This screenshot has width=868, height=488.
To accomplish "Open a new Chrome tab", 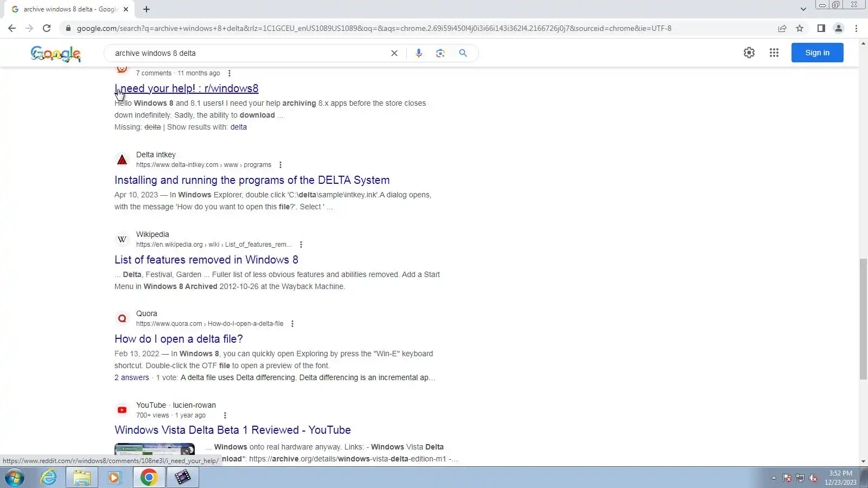I will (x=146, y=9).
